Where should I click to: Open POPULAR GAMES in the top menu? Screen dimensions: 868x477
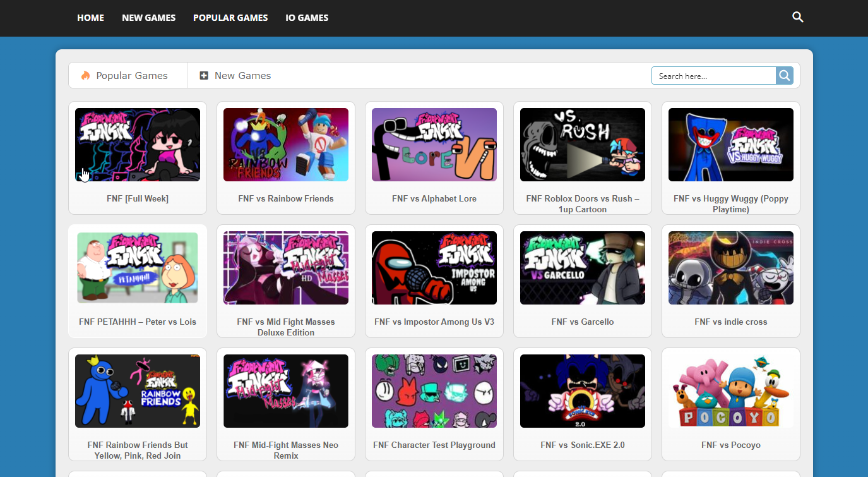[x=230, y=18]
